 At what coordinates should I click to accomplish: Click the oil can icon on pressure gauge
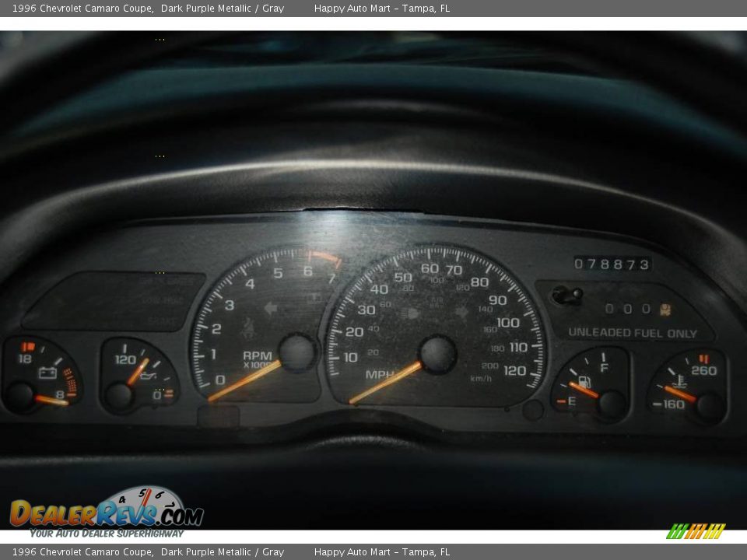tap(146, 376)
